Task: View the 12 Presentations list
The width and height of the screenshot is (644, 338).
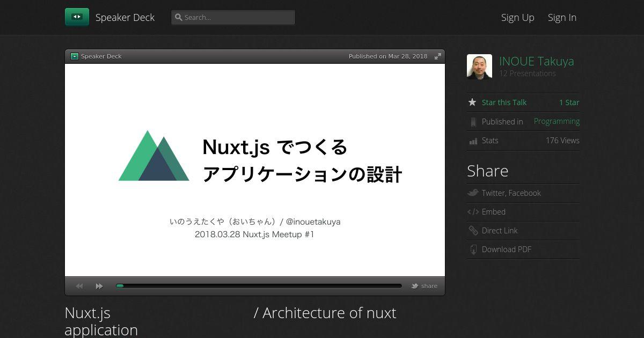Action: click(528, 74)
